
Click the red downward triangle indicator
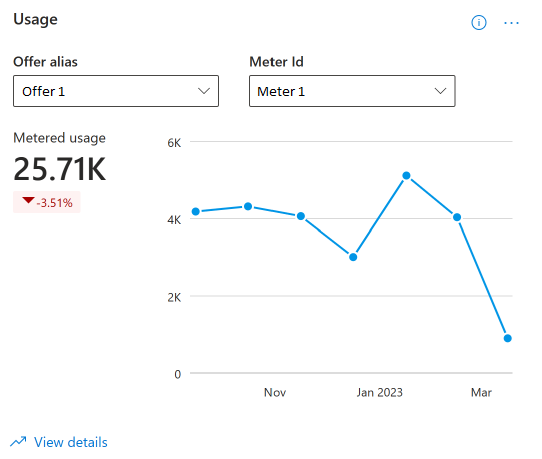28,200
